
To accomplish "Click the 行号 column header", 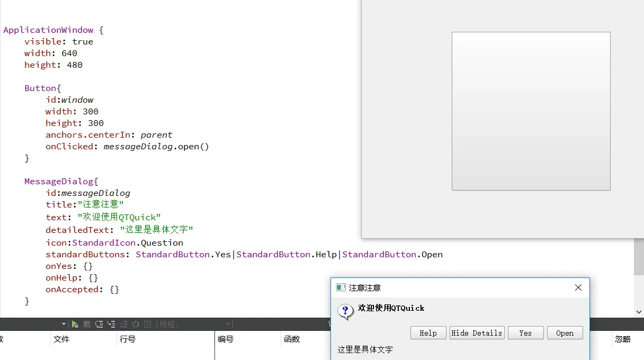I will click(128, 339).
